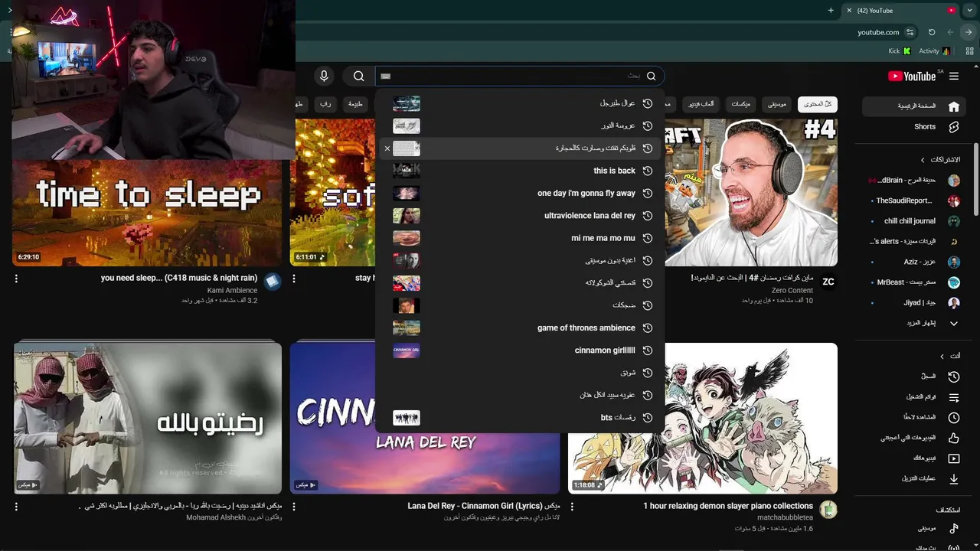This screenshot has width=980, height=551.
Task: Select the Rap filter chip
Action: [x=325, y=103]
